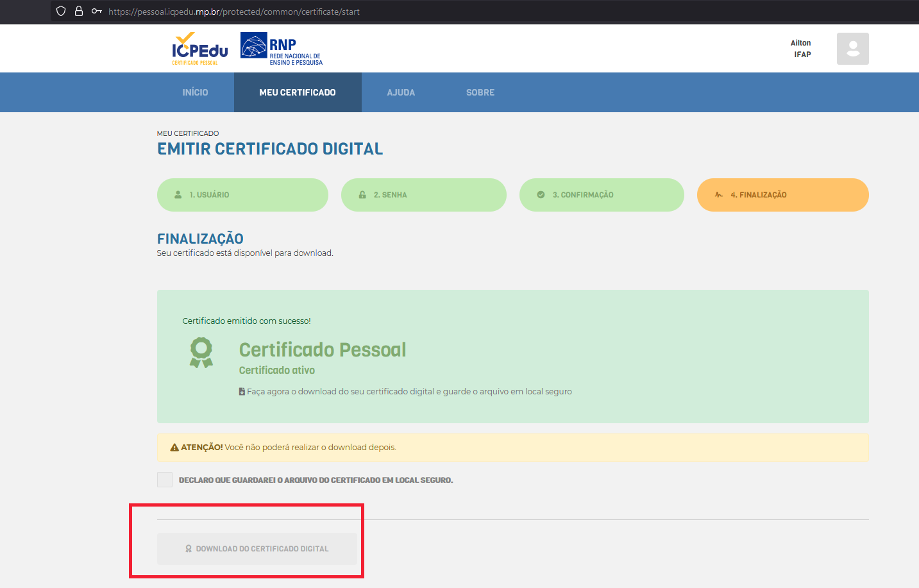
Task: Go to the INÍCIO menu tab
Action: coord(195,92)
